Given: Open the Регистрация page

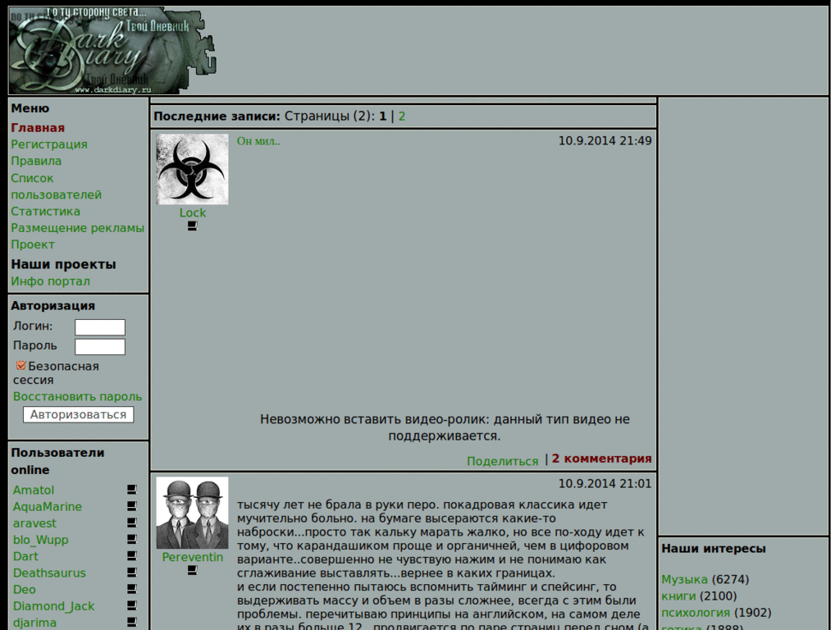Looking at the screenshot, I should [48, 144].
